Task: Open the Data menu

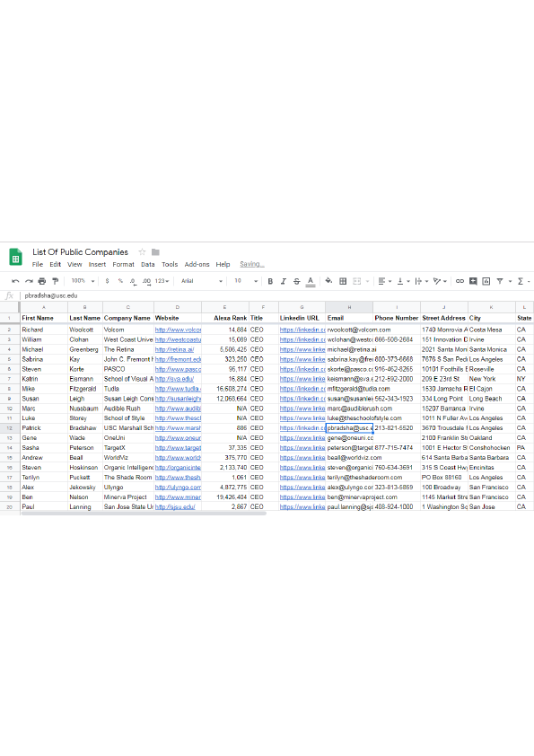Action: tap(147, 264)
